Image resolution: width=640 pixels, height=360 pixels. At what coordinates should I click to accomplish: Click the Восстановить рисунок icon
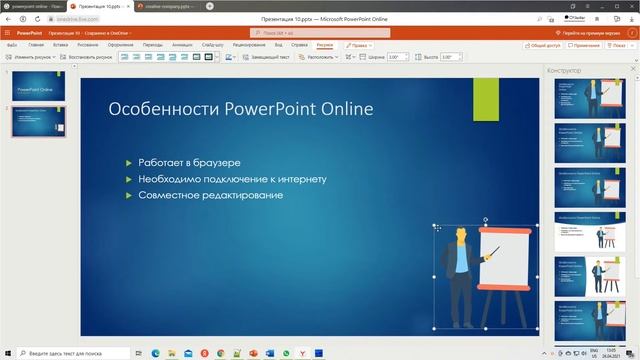[x=63, y=57]
